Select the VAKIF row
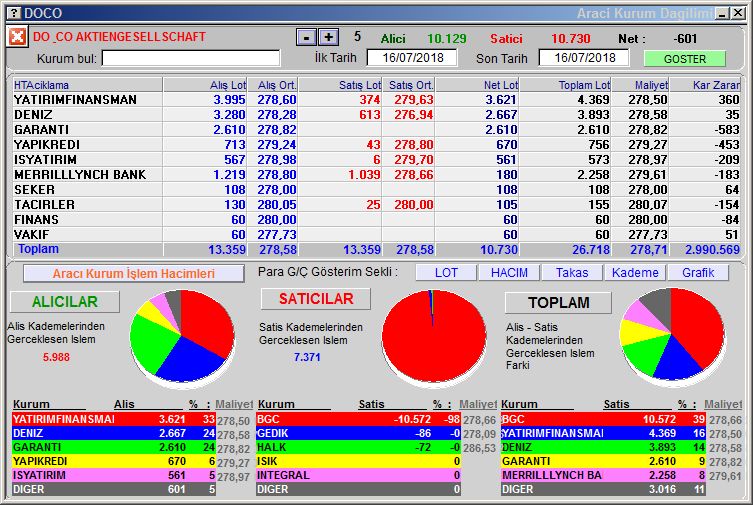 coord(376,234)
